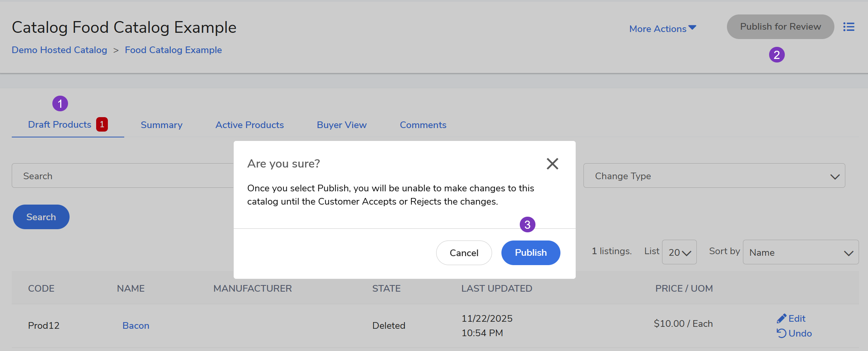Undo the Bacon product change
This screenshot has height=351, width=868.
(794, 333)
